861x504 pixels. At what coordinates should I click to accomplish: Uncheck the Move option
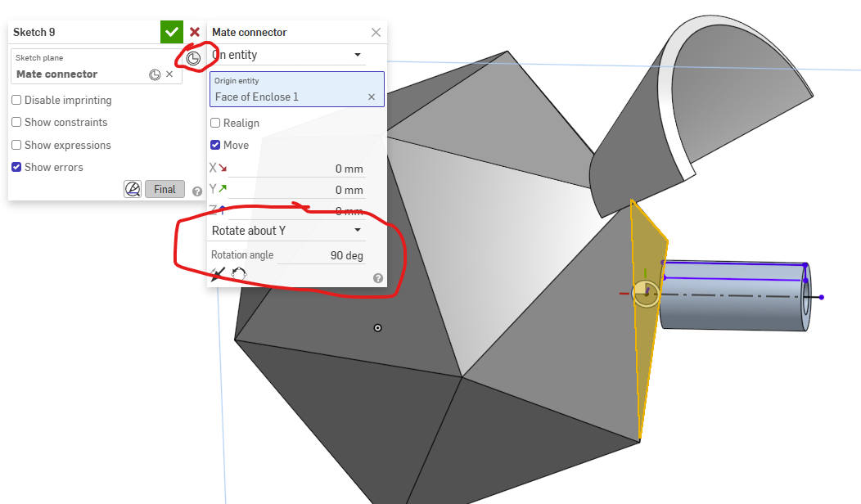tap(215, 145)
